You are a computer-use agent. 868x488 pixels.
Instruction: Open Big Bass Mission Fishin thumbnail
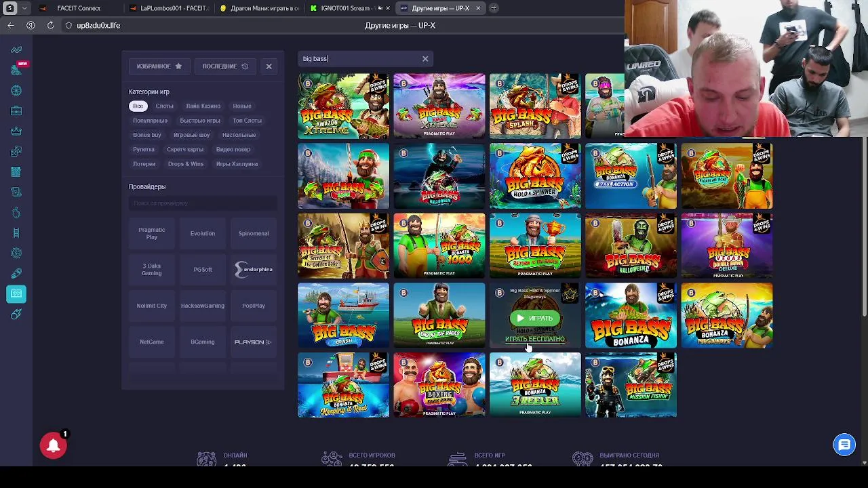pos(631,385)
